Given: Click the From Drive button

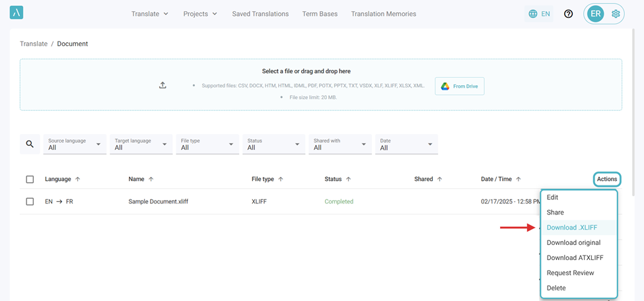Looking at the screenshot, I should (460, 86).
